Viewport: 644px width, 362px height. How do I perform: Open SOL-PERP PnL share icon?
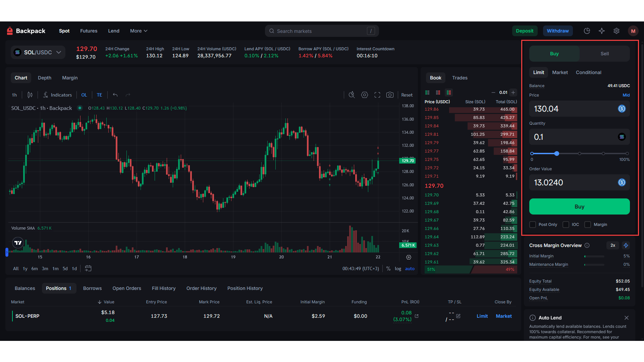pyautogui.click(x=417, y=316)
